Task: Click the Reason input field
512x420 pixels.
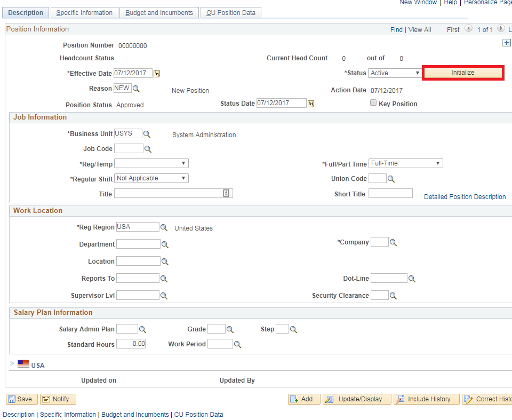Action: click(x=123, y=88)
